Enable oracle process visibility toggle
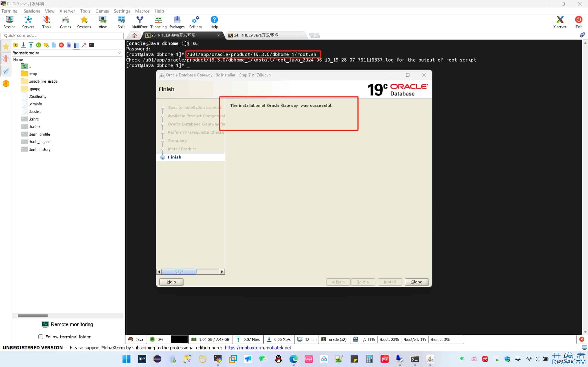This screenshot has width=588, height=367. click(337, 339)
